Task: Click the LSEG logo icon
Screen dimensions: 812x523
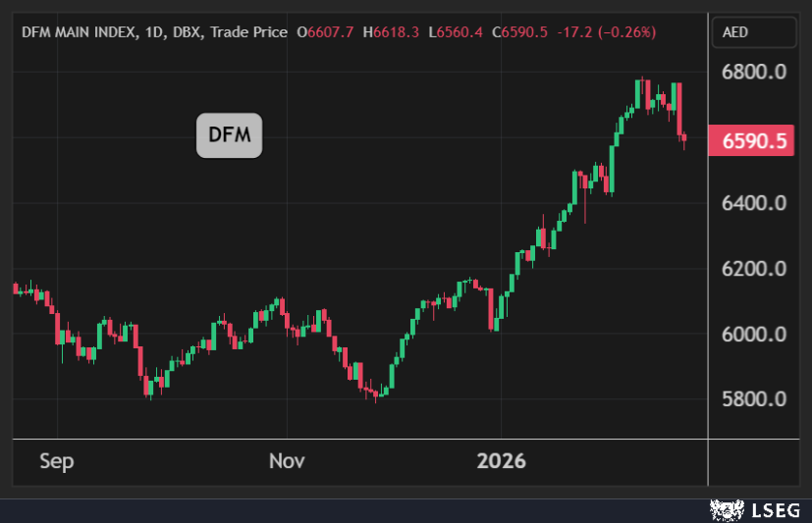Action: coord(725,510)
